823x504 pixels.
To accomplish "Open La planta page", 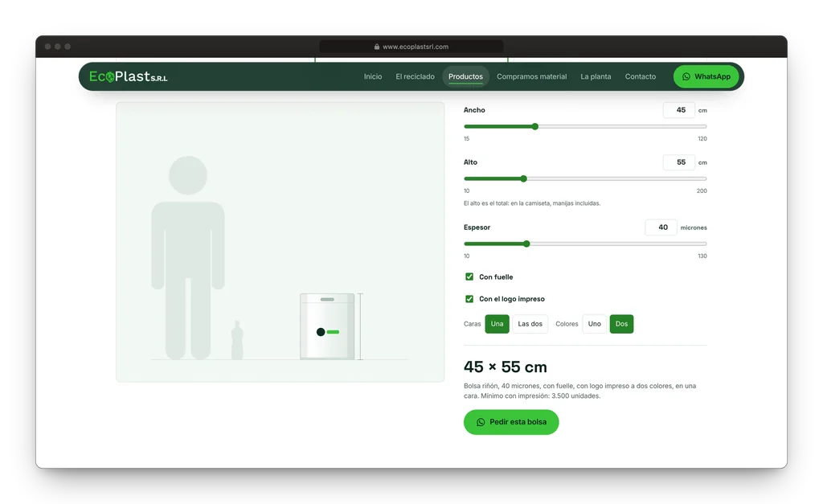I will coord(596,76).
